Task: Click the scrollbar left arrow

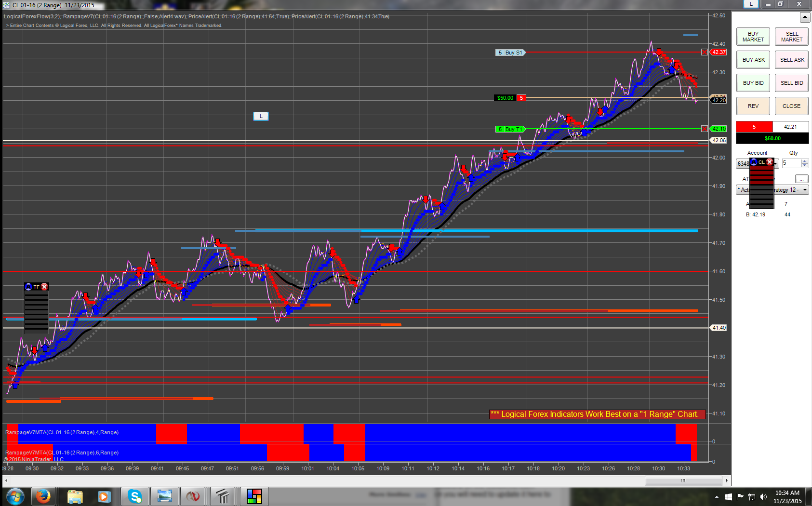Action: coord(6,480)
